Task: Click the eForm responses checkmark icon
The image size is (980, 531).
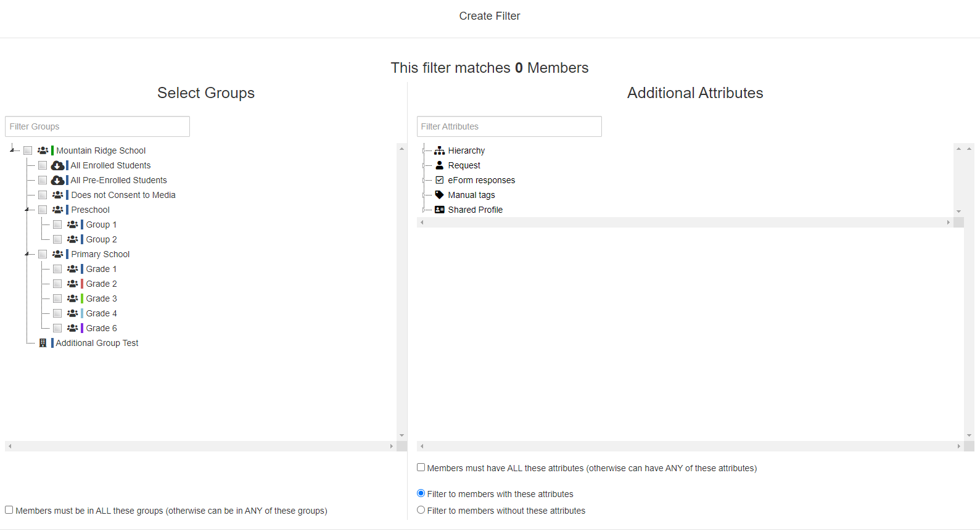Action: pos(439,180)
